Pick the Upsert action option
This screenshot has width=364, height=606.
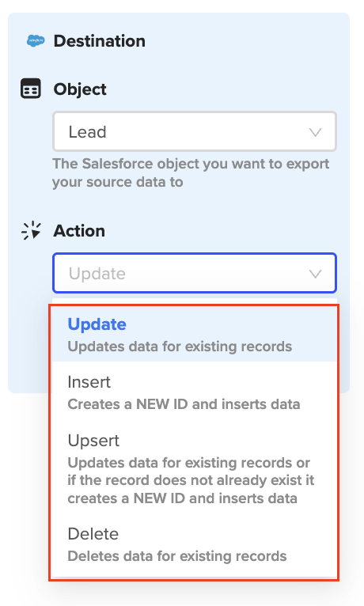pyautogui.click(x=195, y=468)
